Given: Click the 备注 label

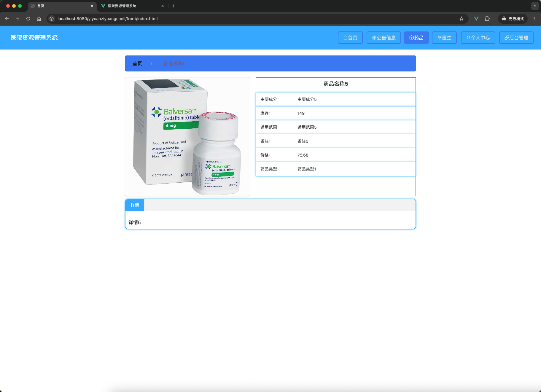Looking at the screenshot, I should click(x=265, y=141).
